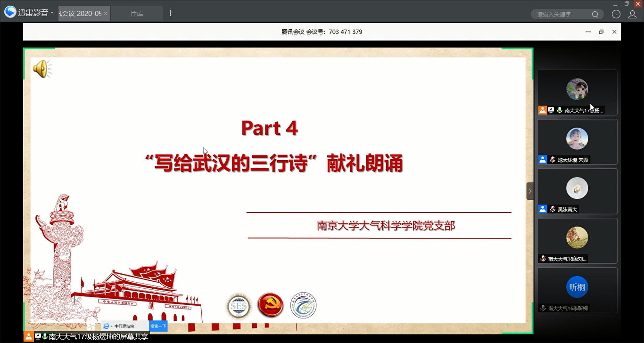Select the 会议 2020-05 video tab
The width and height of the screenshot is (644, 343).
79,14
